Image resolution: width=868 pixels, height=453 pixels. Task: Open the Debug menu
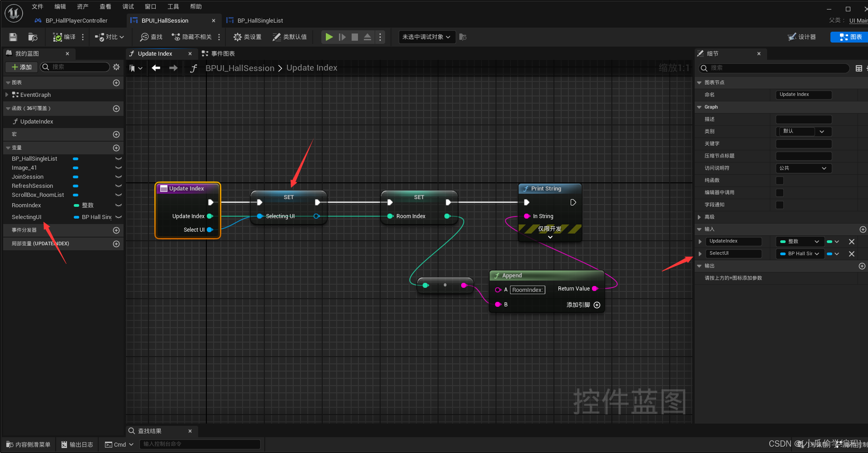[128, 6]
